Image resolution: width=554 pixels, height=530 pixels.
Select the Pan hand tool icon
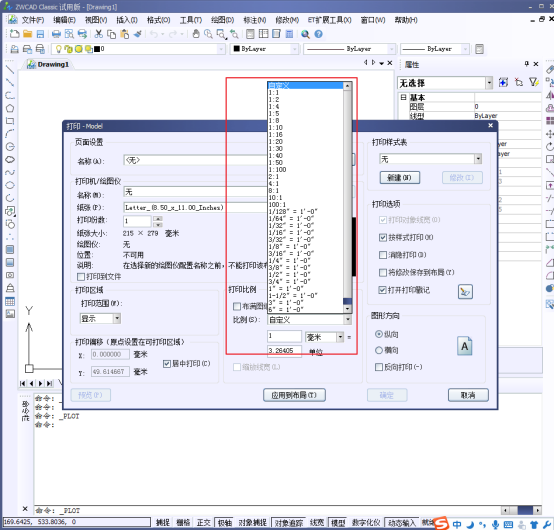click(x=196, y=34)
